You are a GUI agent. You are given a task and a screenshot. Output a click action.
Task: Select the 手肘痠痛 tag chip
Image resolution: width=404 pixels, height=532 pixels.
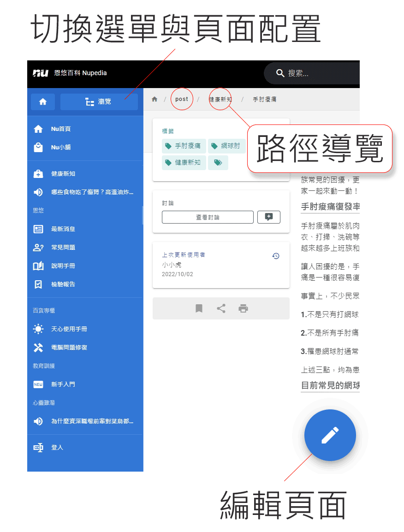coord(184,146)
